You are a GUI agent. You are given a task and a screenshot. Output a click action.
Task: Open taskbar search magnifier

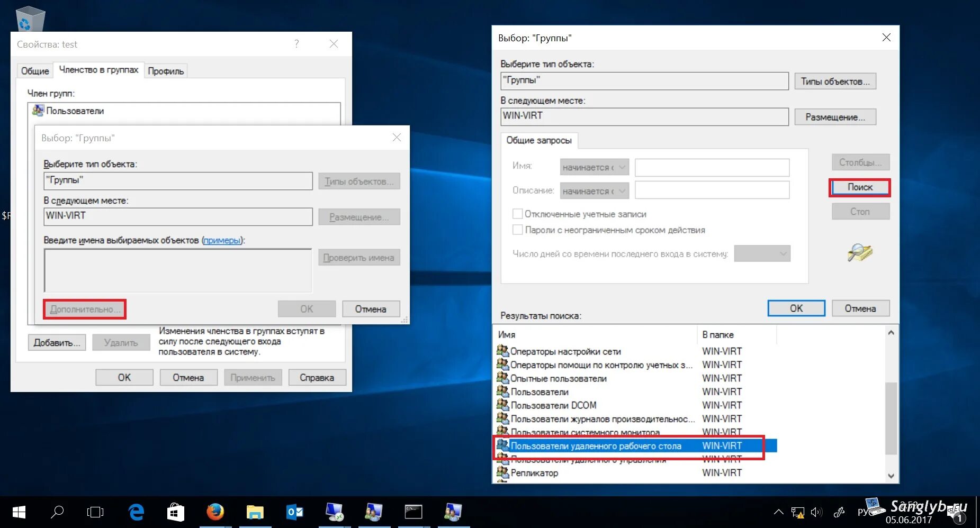(57, 512)
